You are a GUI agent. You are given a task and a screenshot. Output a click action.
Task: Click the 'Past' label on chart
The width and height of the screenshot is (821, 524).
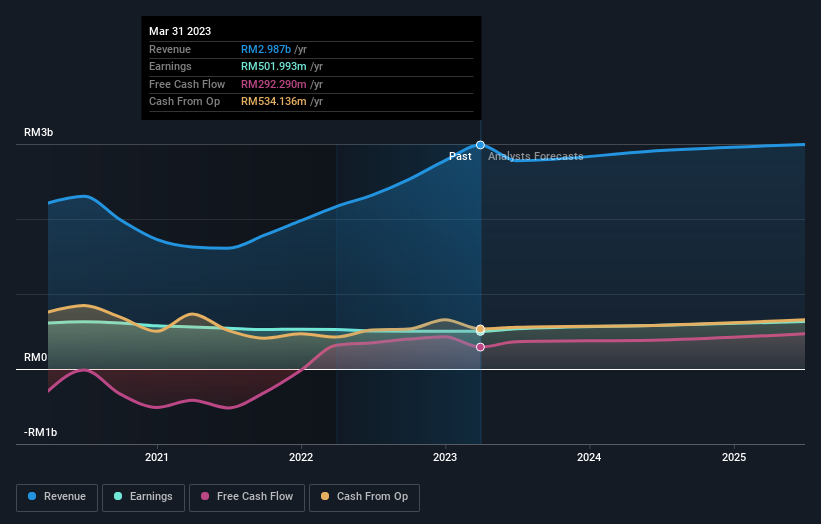pyautogui.click(x=460, y=156)
